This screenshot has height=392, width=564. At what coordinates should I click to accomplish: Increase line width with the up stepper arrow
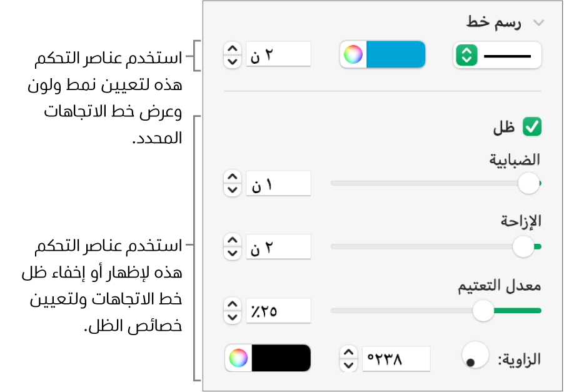(x=232, y=49)
